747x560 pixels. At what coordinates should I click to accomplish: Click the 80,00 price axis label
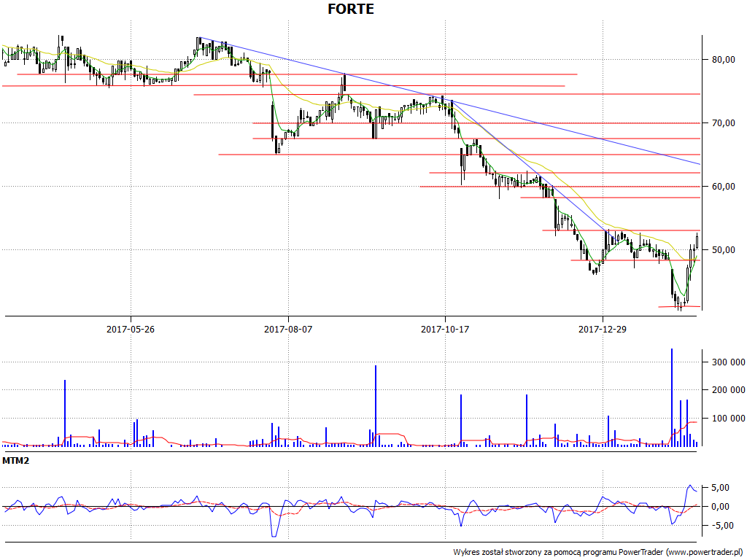tap(723, 60)
